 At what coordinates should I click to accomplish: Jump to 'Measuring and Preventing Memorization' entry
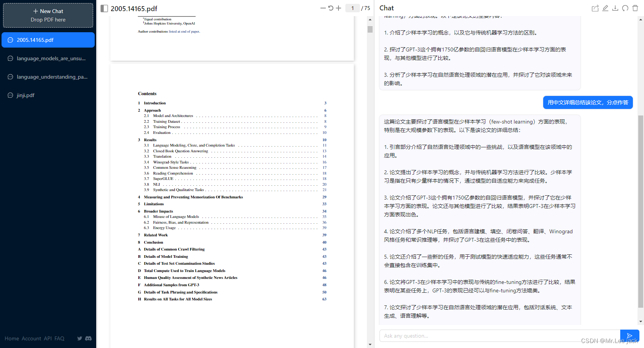tap(193, 197)
